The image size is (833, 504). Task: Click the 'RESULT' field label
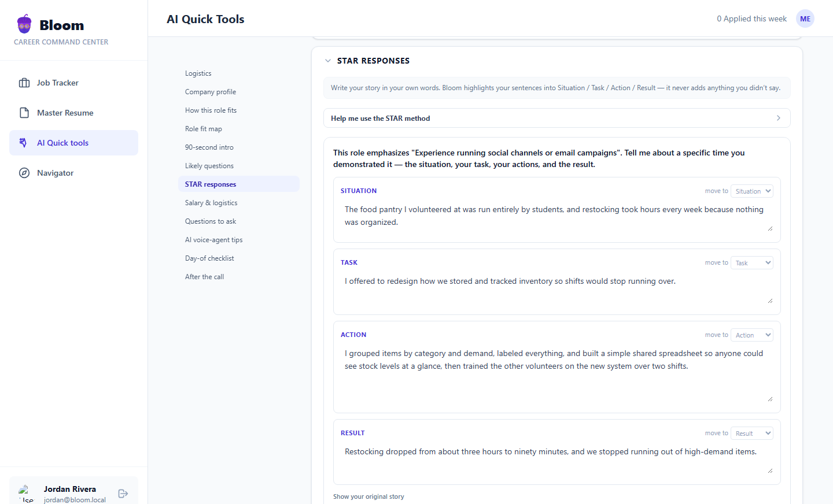tap(352, 433)
